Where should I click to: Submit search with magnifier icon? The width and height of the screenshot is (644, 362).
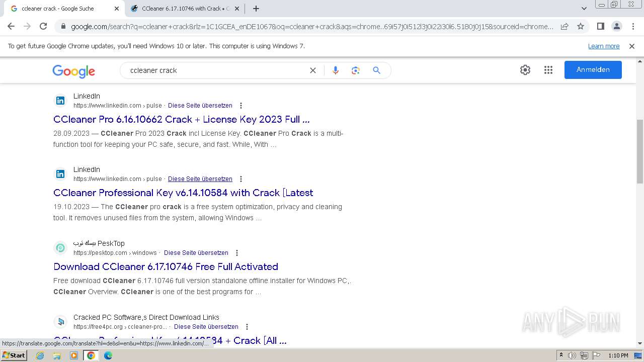(x=376, y=70)
